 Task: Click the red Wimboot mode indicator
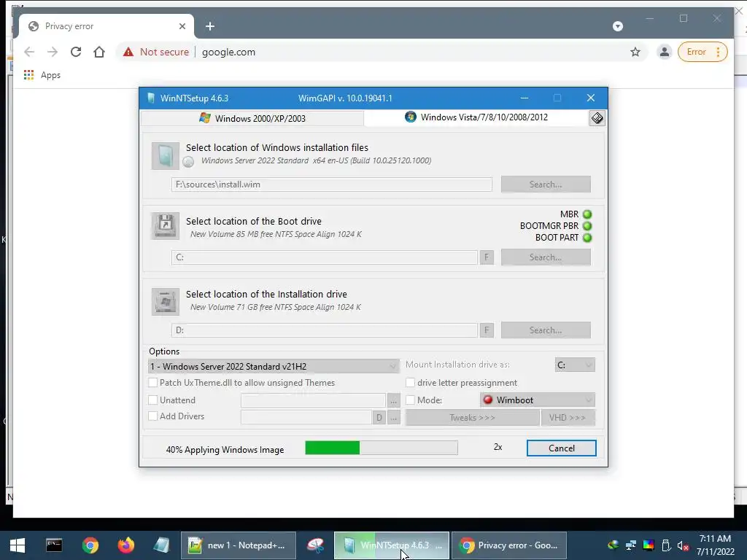[487, 400]
